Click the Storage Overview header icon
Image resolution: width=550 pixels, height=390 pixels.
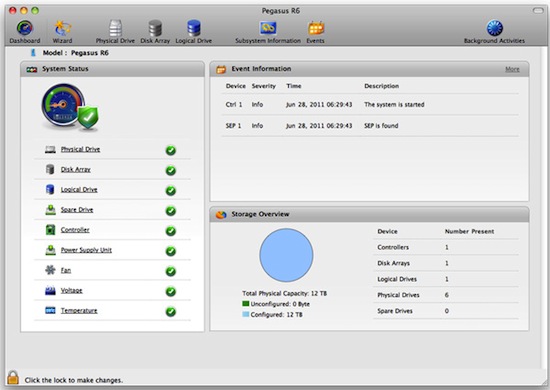[x=221, y=215]
